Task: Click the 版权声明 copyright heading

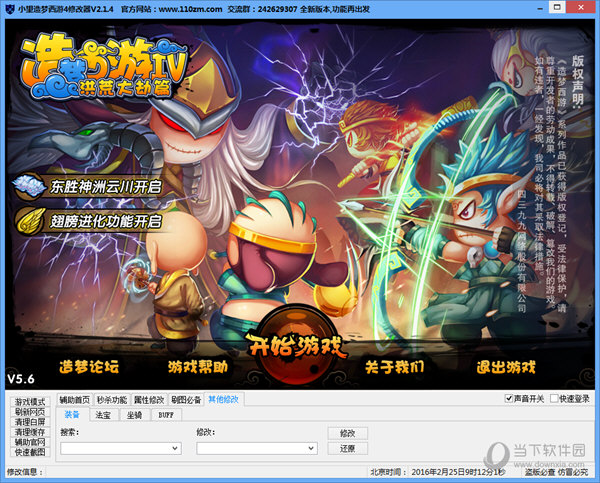Action: 577,82
